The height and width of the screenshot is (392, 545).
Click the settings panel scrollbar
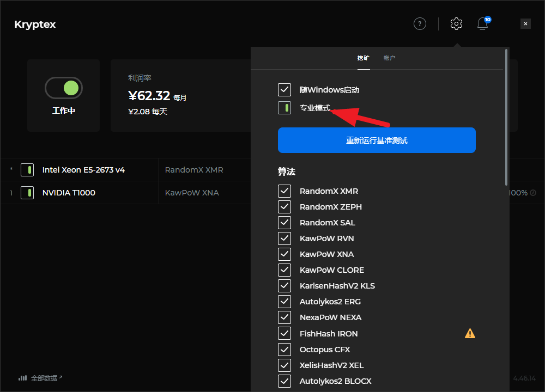click(x=506, y=118)
